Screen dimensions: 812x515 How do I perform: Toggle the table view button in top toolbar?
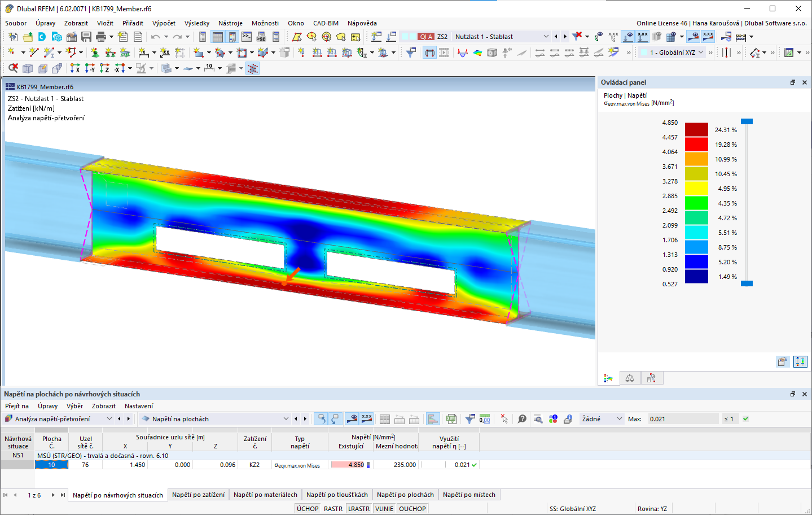(217, 37)
